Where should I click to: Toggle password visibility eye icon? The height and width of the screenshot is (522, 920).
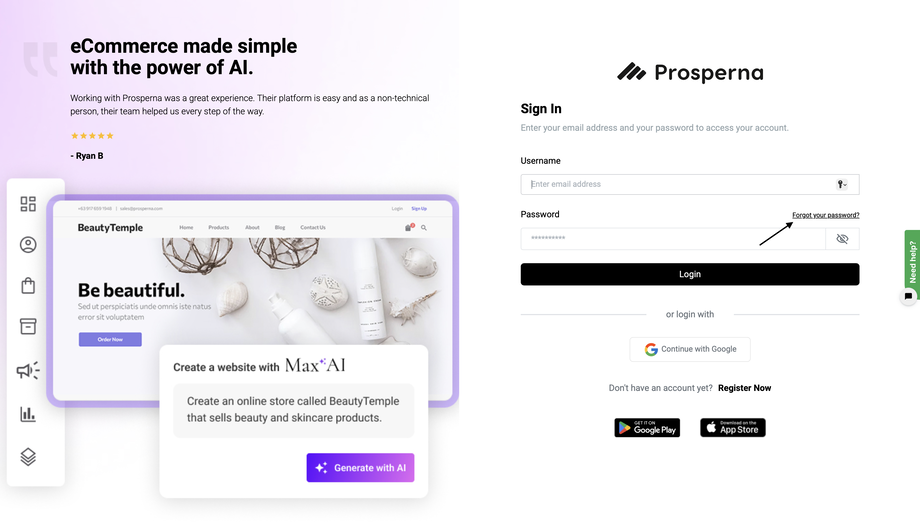coord(842,239)
